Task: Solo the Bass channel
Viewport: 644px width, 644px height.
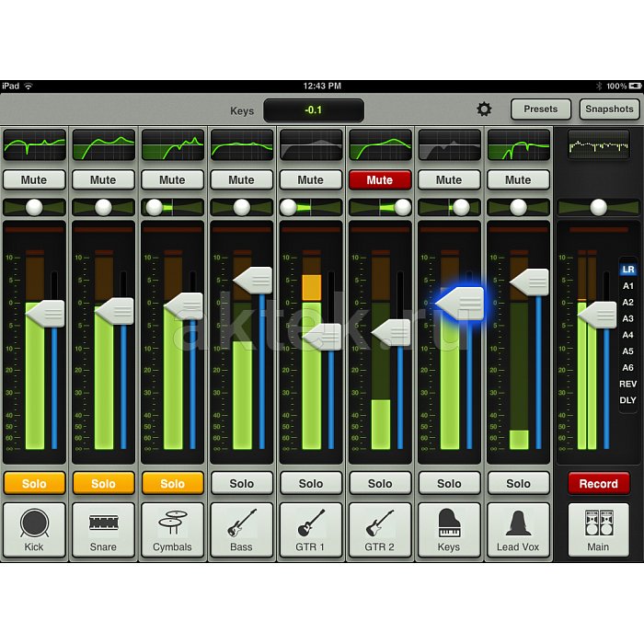Action: (x=242, y=483)
